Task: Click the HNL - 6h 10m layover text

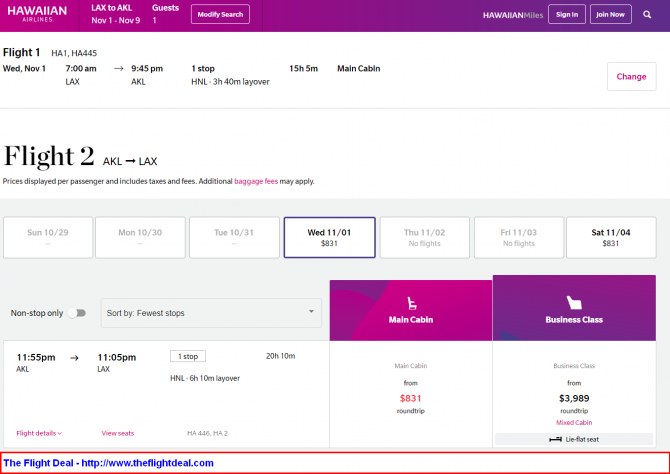Action: tap(205, 378)
